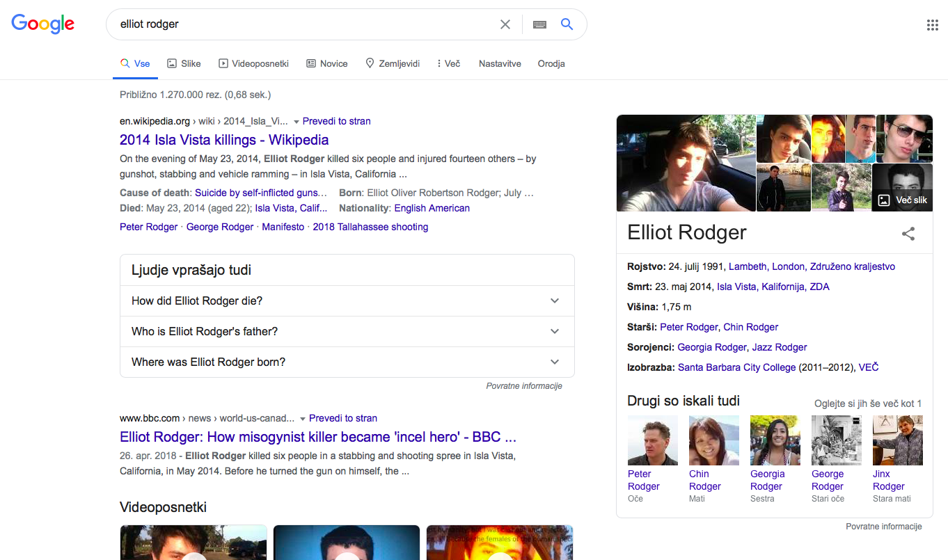
Task: Open the dropdown arrow beside the Wikipedia URL
Action: point(296,122)
